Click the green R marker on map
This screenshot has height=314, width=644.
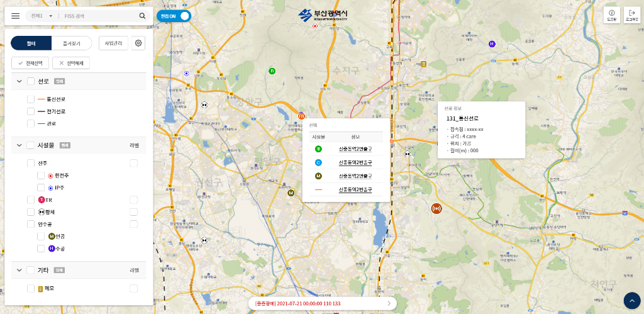[x=272, y=71]
